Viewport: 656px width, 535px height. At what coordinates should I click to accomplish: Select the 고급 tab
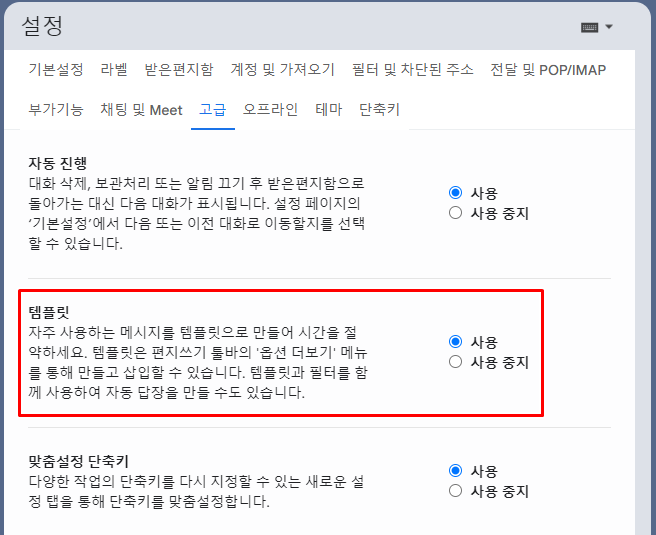click(x=213, y=110)
